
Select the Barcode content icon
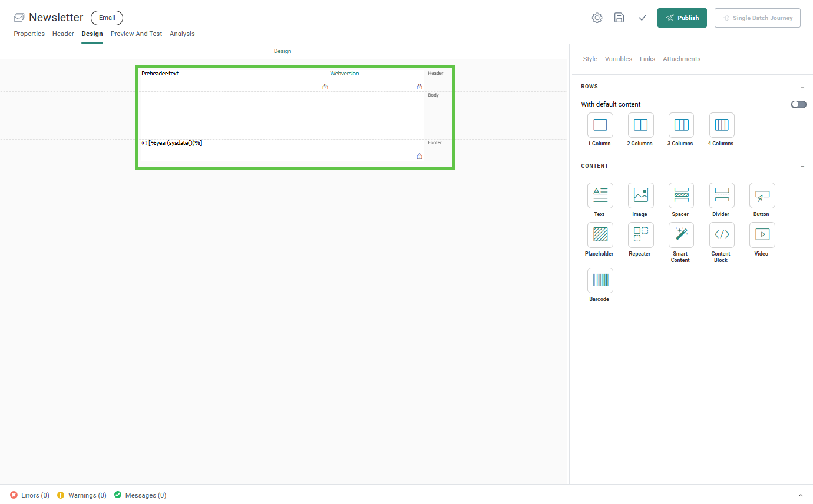[x=600, y=280]
